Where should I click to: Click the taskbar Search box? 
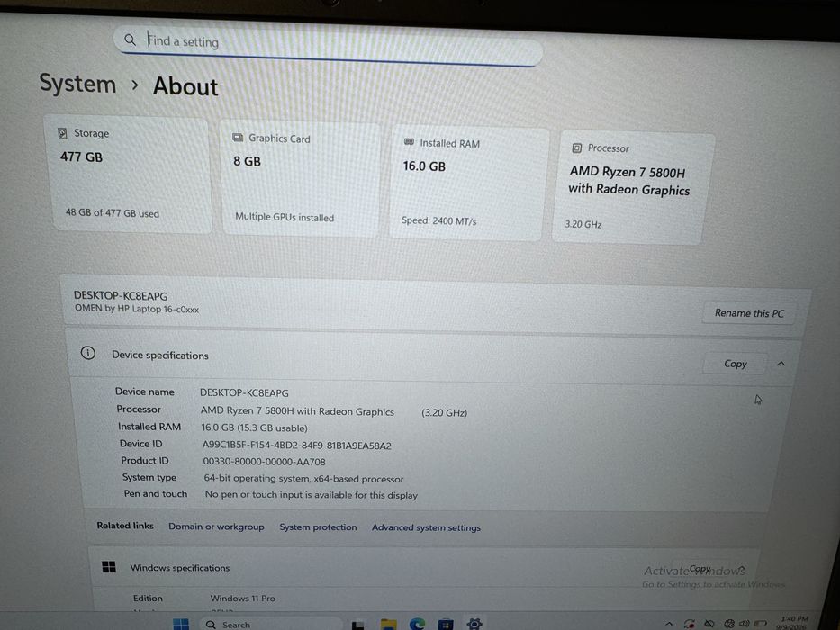270,624
